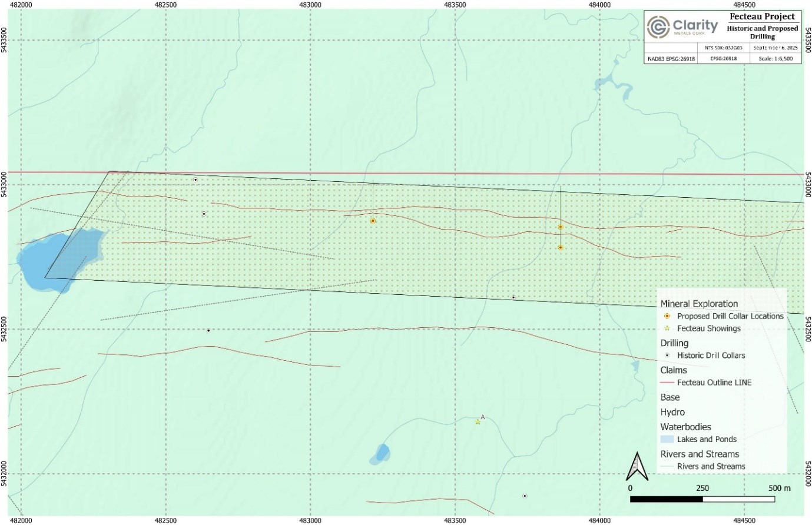
Task: Click the westernmost proposed drill collar marker
Action: coord(373,221)
